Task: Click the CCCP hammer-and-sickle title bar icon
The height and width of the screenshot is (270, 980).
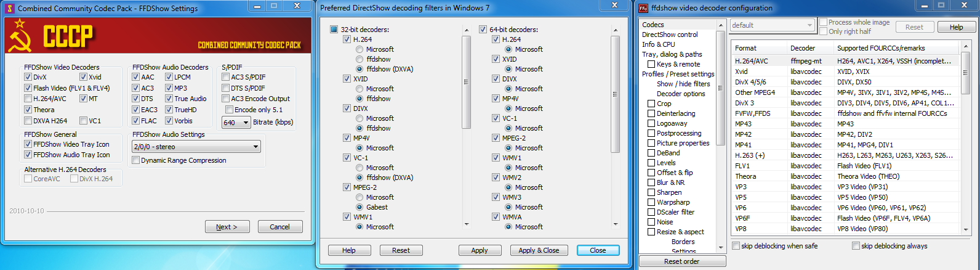Action: click(x=10, y=9)
